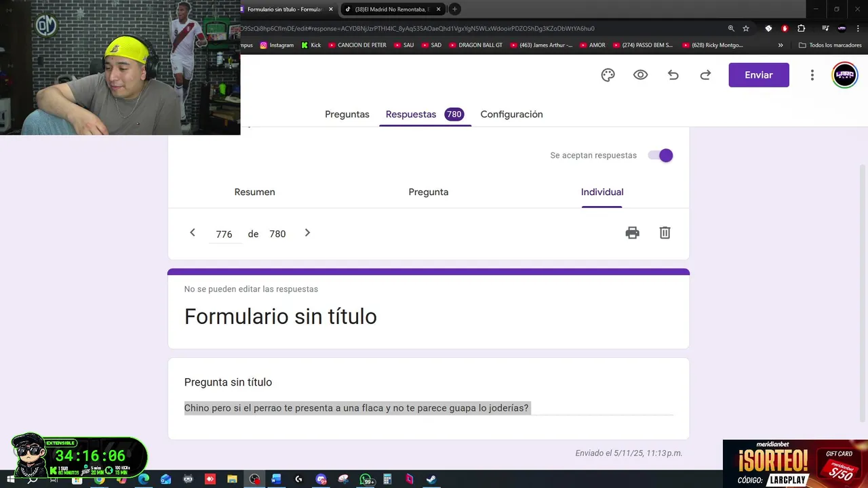Open Todos los marcadores folder
This screenshot has width=868, height=488.
(x=830, y=45)
